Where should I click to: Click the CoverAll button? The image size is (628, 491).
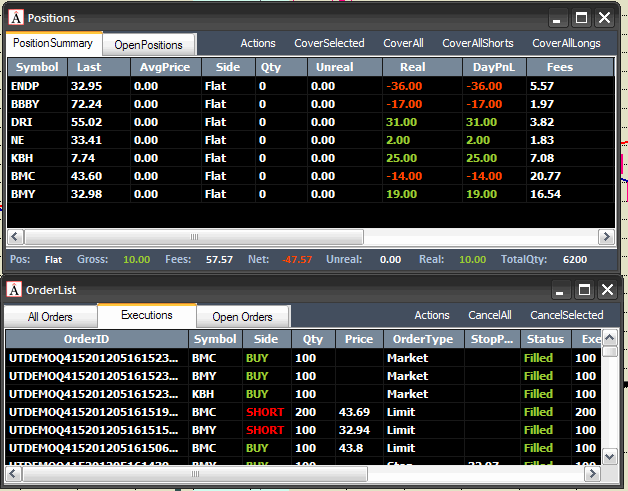click(403, 43)
